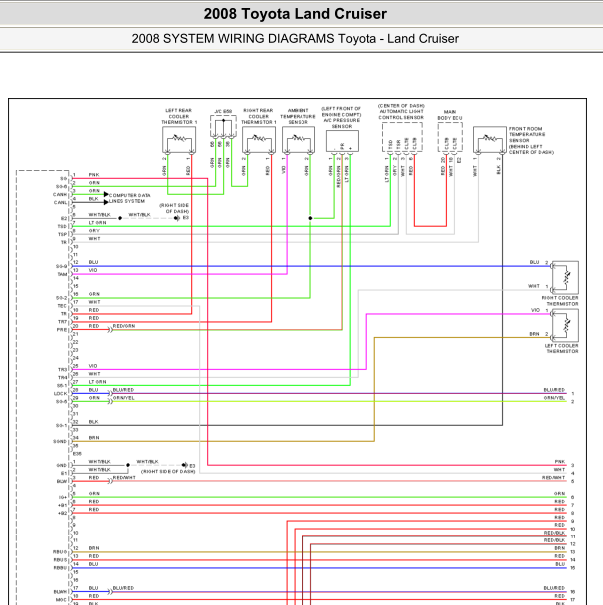Click the '2008 Toyota Land Cruiser' title
The width and height of the screenshot is (603, 605).
[295, 14]
